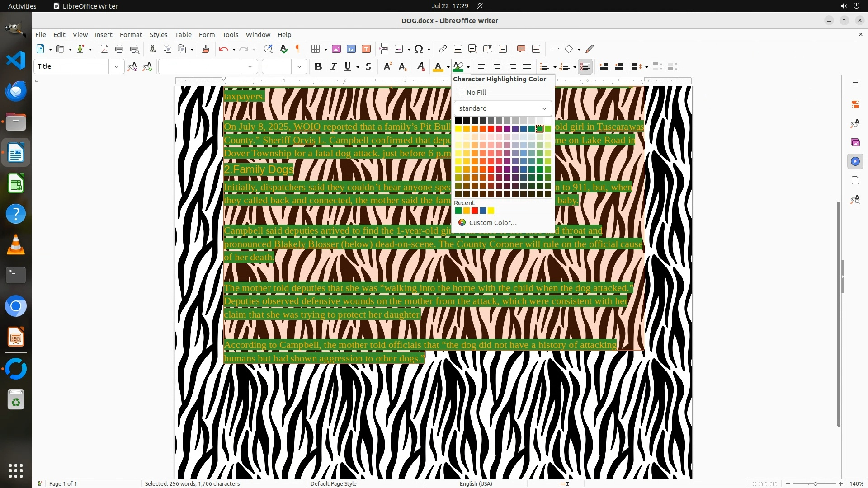The width and height of the screenshot is (868, 488).
Task: Click the No Fill button
Action: click(472, 93)
